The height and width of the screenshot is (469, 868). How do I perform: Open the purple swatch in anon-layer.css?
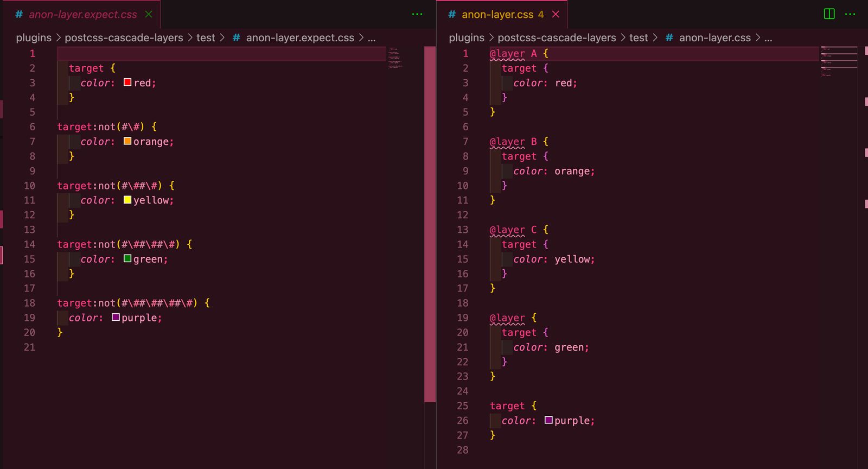(548, 420)
